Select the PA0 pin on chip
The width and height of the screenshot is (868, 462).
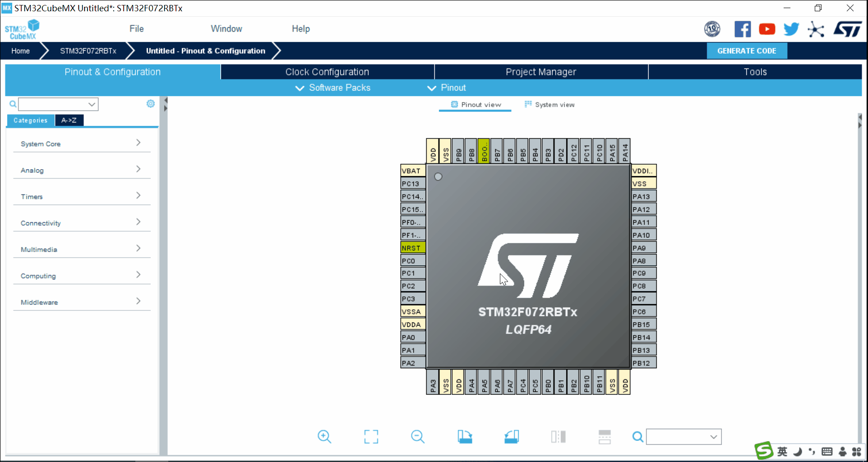(413, 337)
